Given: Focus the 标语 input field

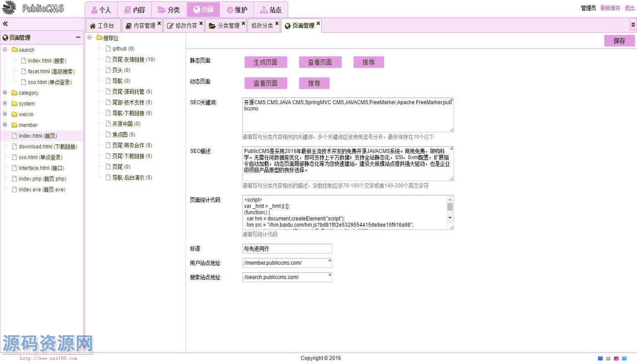Looking at the screenshot, I should (x=287, y=249).
